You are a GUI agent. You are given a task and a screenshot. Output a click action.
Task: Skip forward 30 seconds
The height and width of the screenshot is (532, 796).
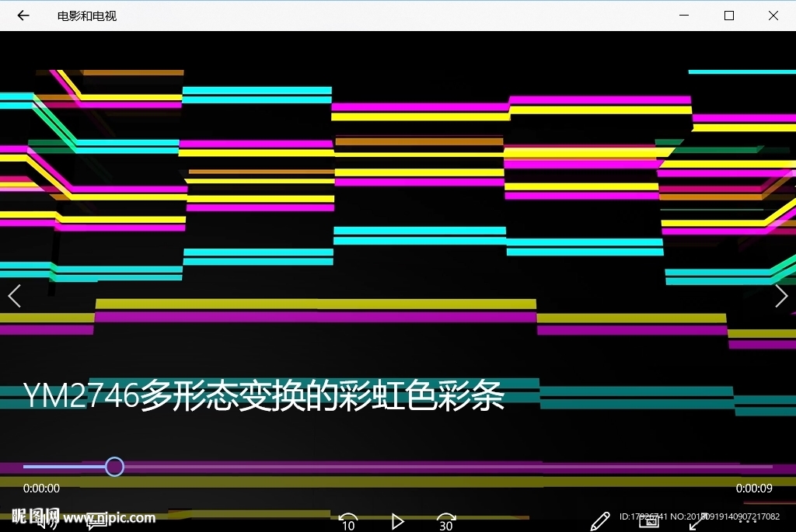pos(446,522)
